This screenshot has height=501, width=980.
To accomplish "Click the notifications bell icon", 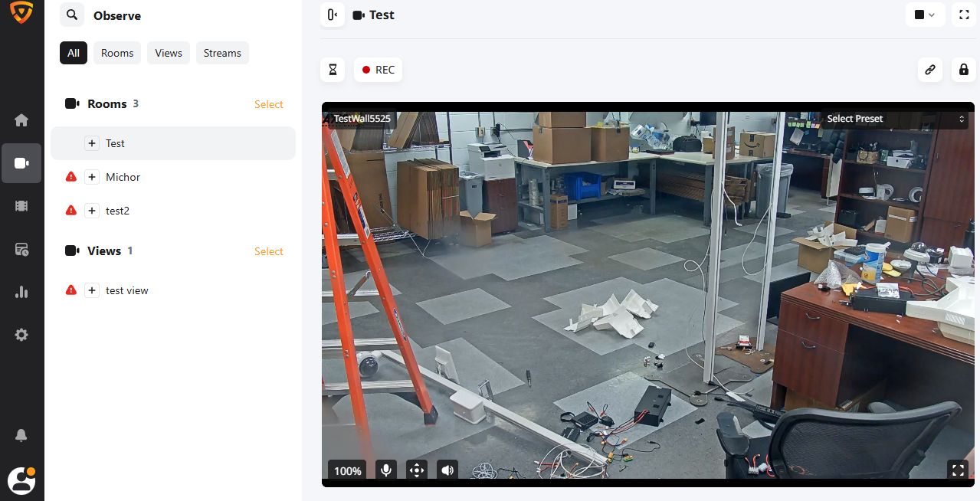I will tap(21, 435).
